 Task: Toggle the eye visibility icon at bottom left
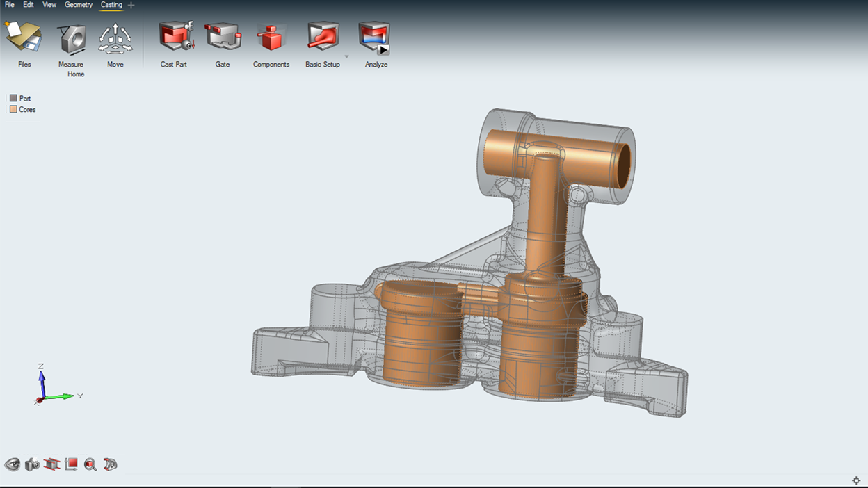(x=12, y=464)
